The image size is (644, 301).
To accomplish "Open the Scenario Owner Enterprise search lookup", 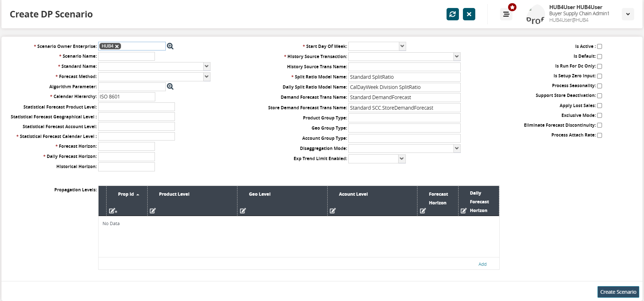I will click(x=170, y=46).
